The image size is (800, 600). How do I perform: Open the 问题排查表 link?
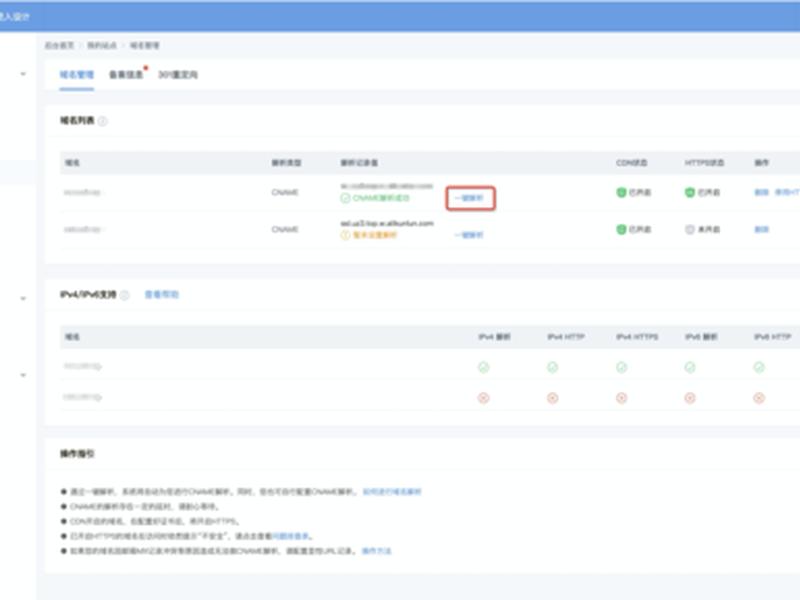290,536
